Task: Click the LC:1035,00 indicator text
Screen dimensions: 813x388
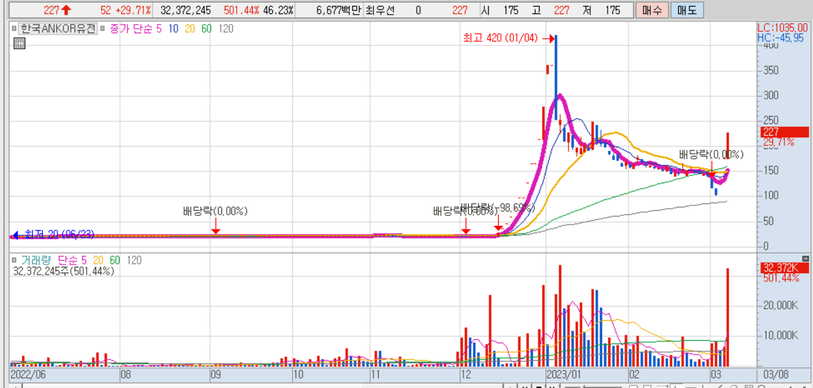Action: click(x=782, y=28)
